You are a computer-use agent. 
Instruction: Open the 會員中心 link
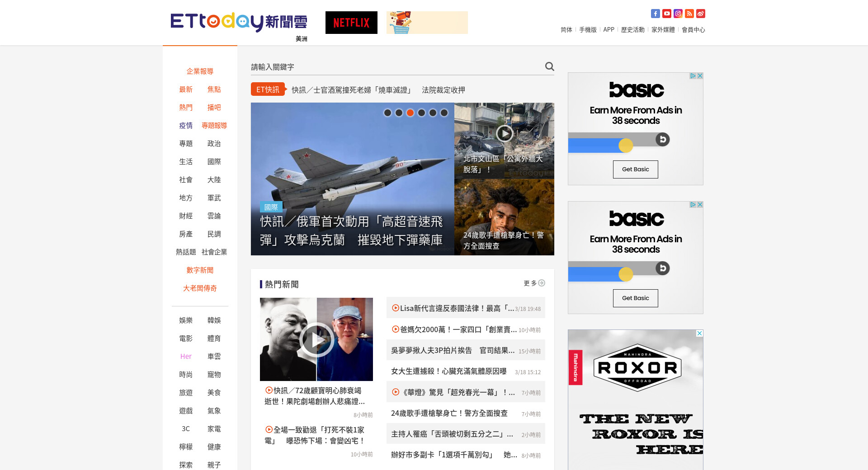693,30
